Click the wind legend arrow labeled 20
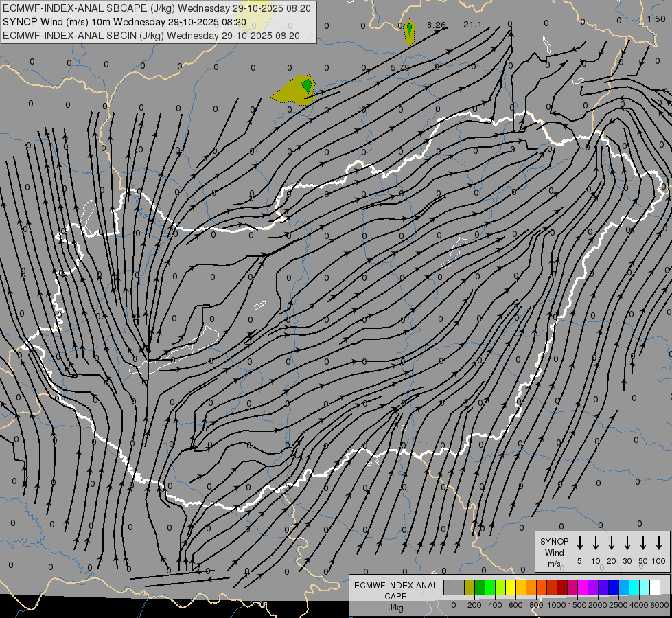This screenshot has width=672, height=618. pyautogui.click(x=612, y=543)
